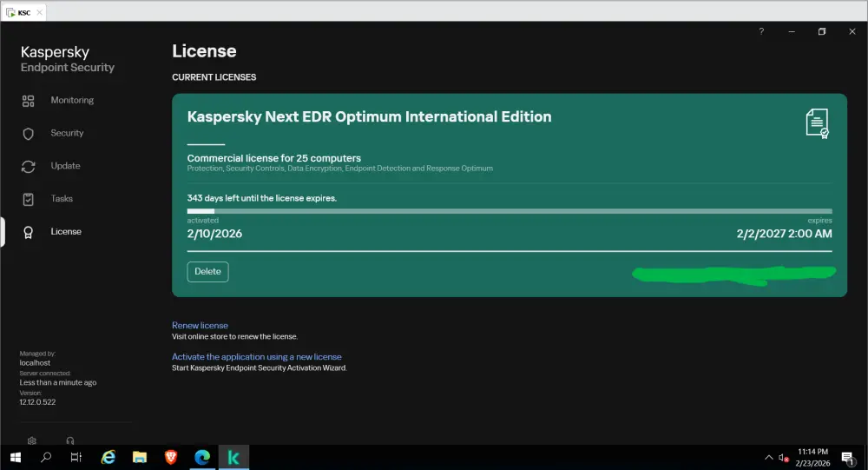Screen dimensions: 868x470
Task: Open File Explorer from taskbar
Action: click(140, 457)
